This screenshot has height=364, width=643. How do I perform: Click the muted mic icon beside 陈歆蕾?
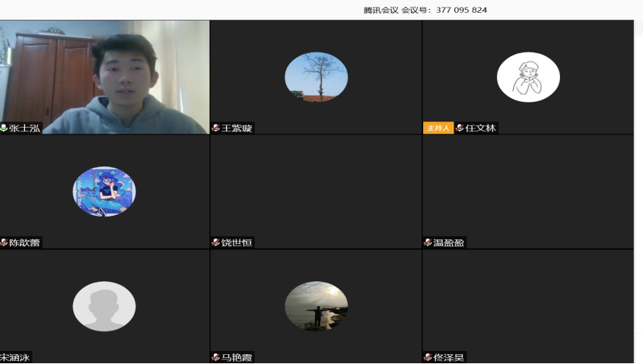(5, 243)
